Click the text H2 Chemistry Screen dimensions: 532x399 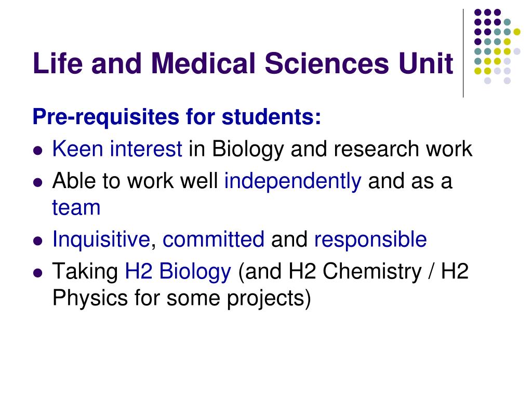[355, 272]
